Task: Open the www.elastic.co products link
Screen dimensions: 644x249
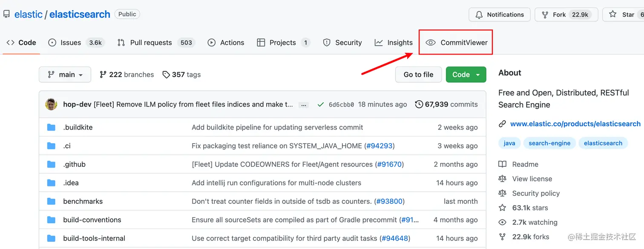Action: pos(575,124)
